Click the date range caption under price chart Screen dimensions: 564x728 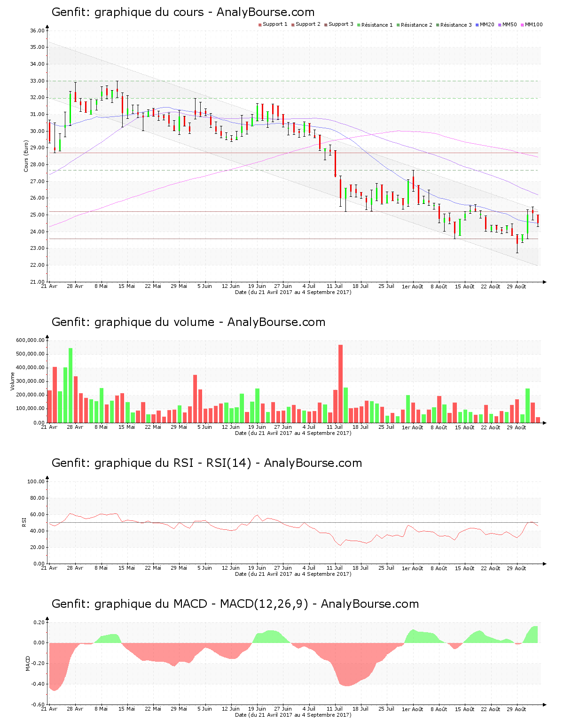coord(293,292)
